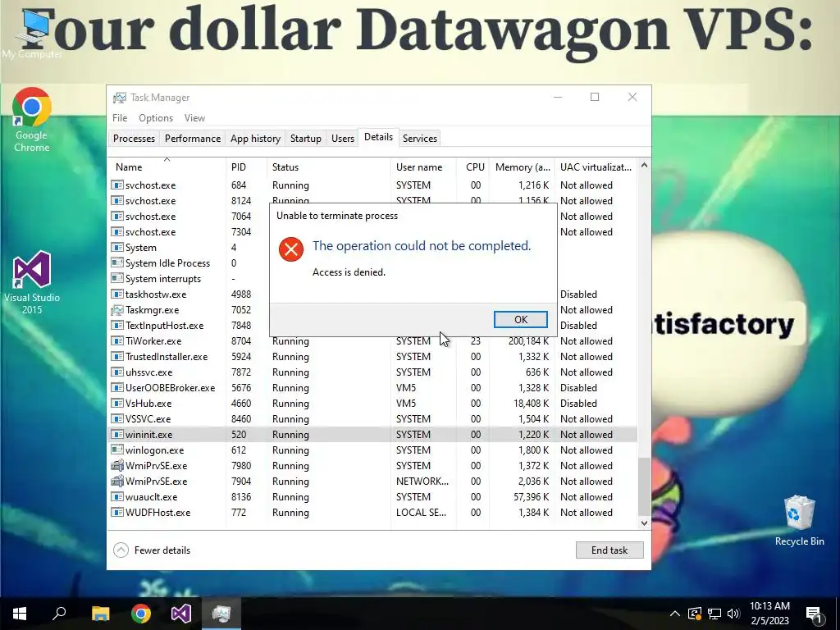840x630 pixels.
Task: Open the network icon in tray
Action: click(x=714, y=614)
